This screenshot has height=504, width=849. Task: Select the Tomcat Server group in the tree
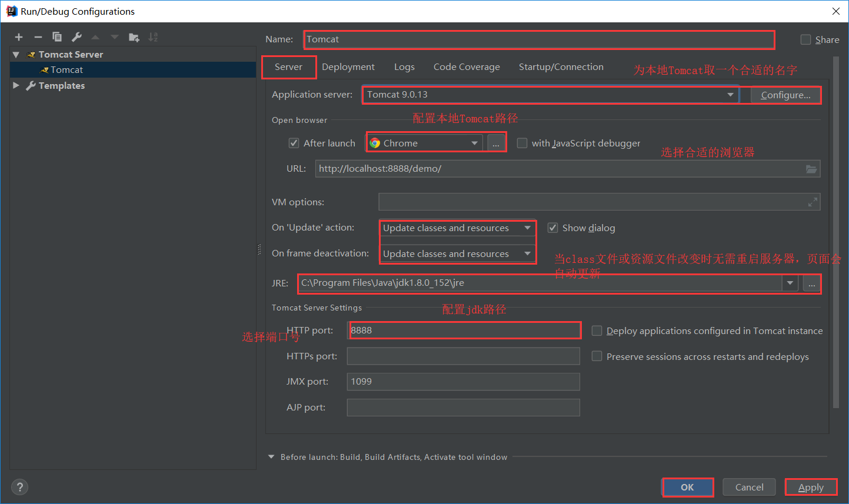tap(71, 55)
